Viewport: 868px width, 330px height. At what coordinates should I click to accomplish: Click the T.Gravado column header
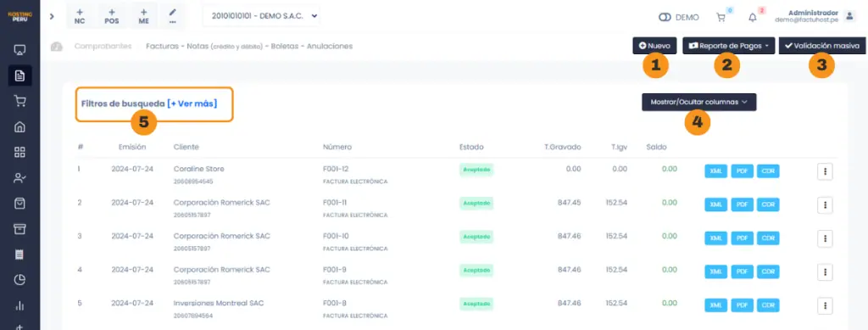[563, 147]
